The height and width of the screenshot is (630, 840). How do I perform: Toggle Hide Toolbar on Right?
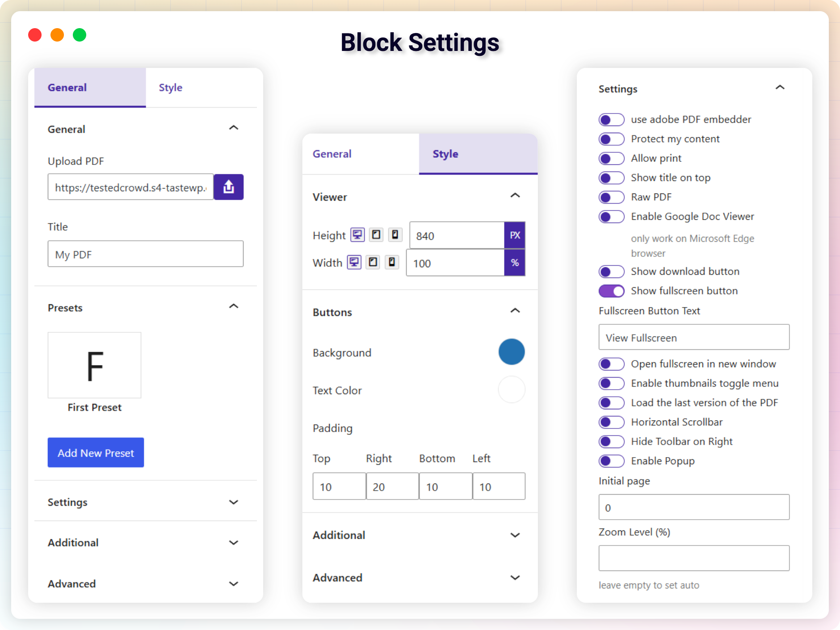coord(611,441)
